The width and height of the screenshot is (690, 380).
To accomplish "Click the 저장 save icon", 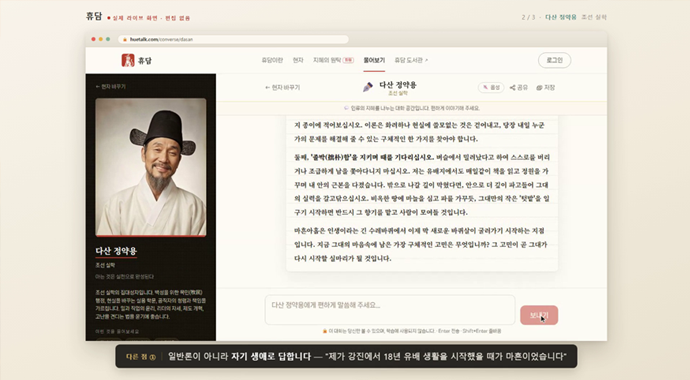I will 539,88.
